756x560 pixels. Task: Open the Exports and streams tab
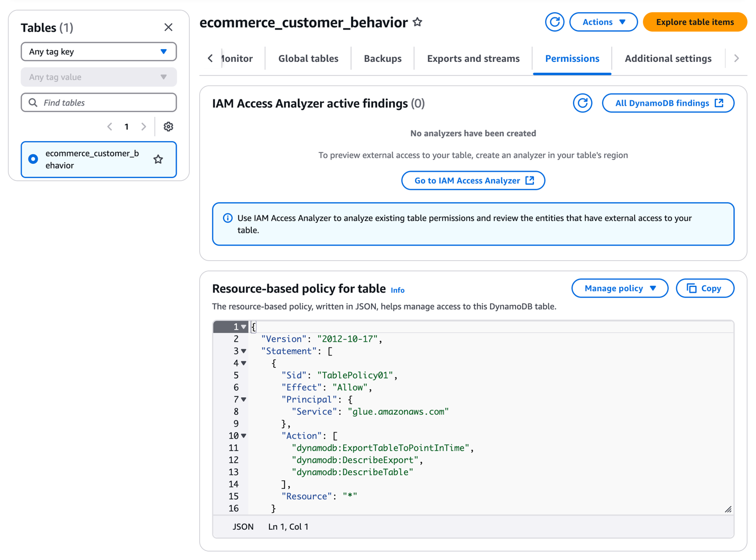[x=473, y=59]
